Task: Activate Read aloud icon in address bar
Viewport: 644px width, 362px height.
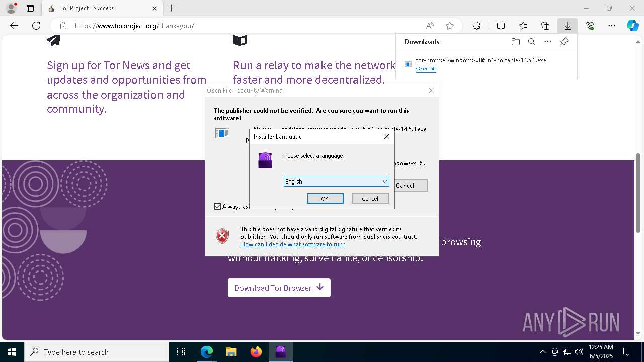Action: (x=430, y=26)
